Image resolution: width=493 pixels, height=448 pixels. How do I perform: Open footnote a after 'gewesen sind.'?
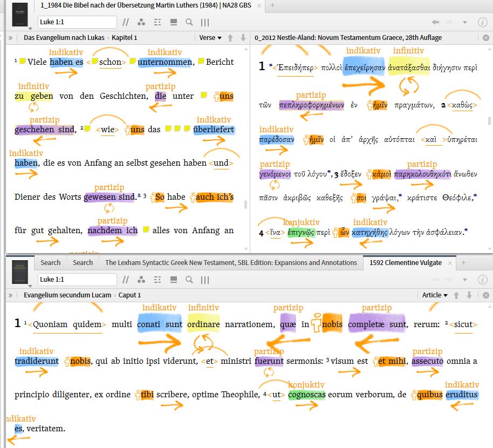coord(139,195)
